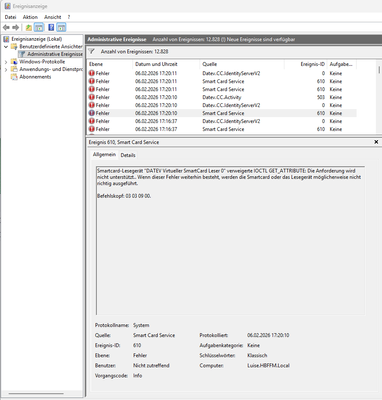Click the Protokolliert value 06.02.2026 17:20:10
Viewport: 382px width, 400px height.
tap(268, 335)
